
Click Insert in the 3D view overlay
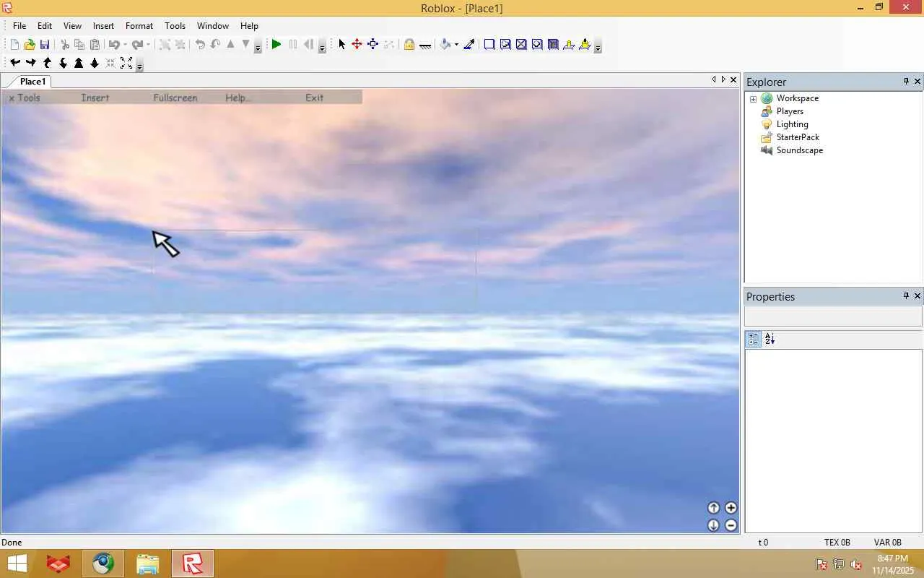point(95,98)
